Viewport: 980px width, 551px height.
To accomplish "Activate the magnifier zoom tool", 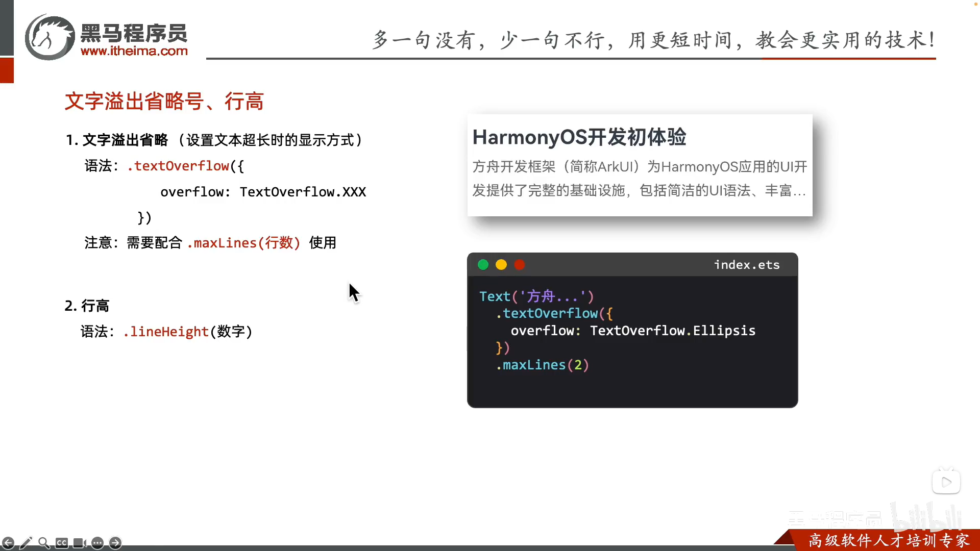I will tap(44, 543).
